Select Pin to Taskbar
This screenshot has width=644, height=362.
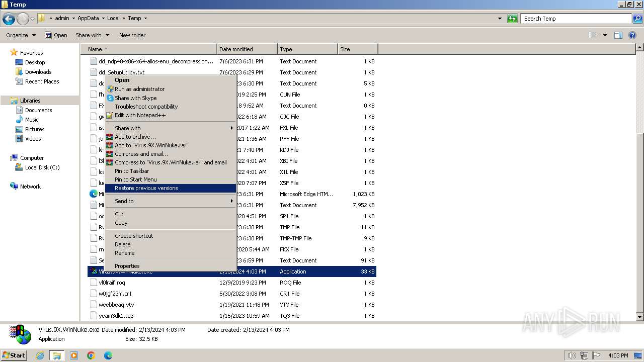click(x=170, y=171)
